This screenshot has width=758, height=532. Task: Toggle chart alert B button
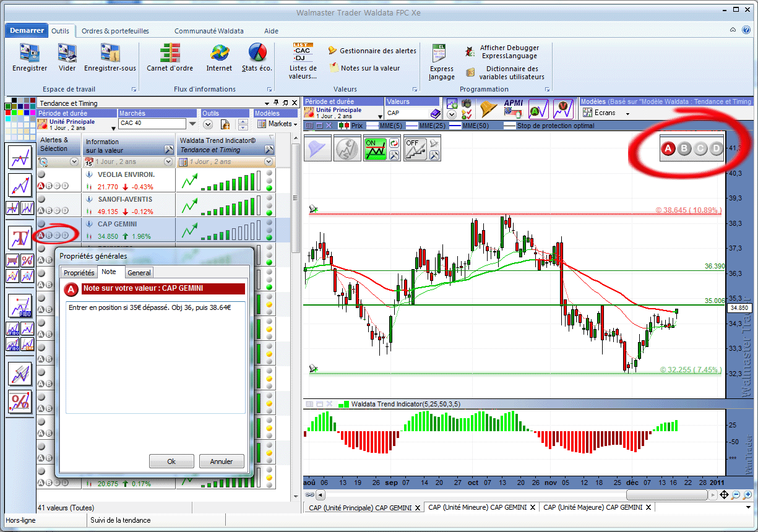(x=684, y=148)
